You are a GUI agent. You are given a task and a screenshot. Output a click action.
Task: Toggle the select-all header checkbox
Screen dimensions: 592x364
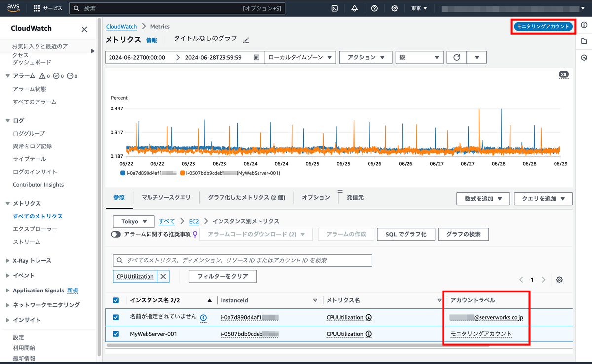[x=116, y=300]
